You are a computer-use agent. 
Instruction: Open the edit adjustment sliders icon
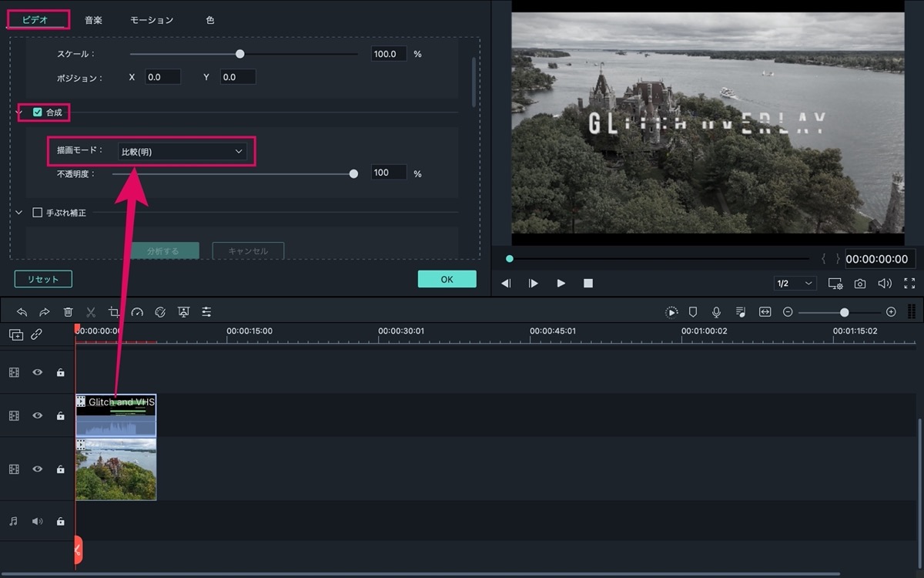pyautogui.click(x=206, y=312)
